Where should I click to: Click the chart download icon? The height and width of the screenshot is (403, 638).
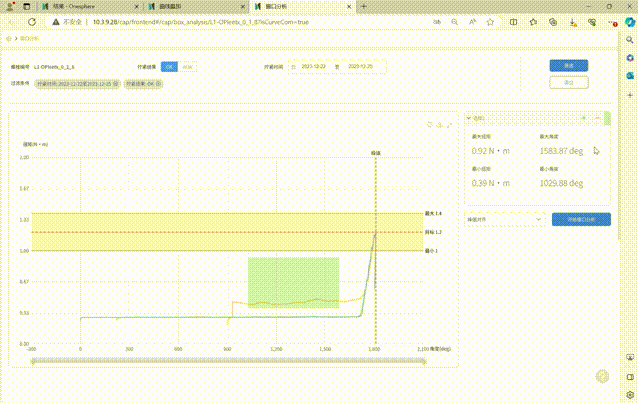[x=439, y=125]
